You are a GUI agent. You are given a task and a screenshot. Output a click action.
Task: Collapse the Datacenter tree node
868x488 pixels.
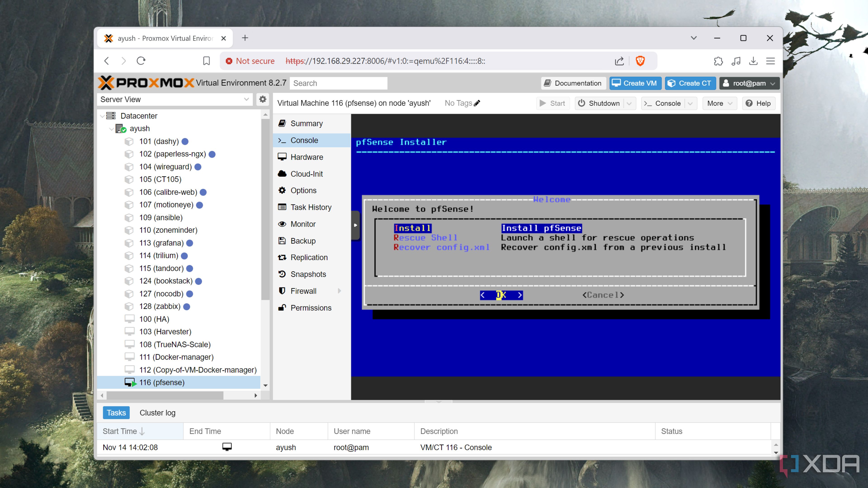tap(102, 115)
